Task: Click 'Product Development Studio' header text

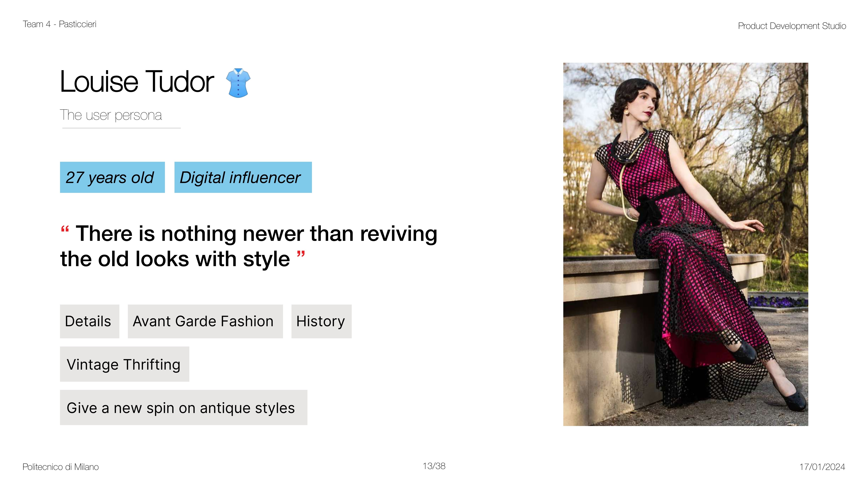Action: 792,26
